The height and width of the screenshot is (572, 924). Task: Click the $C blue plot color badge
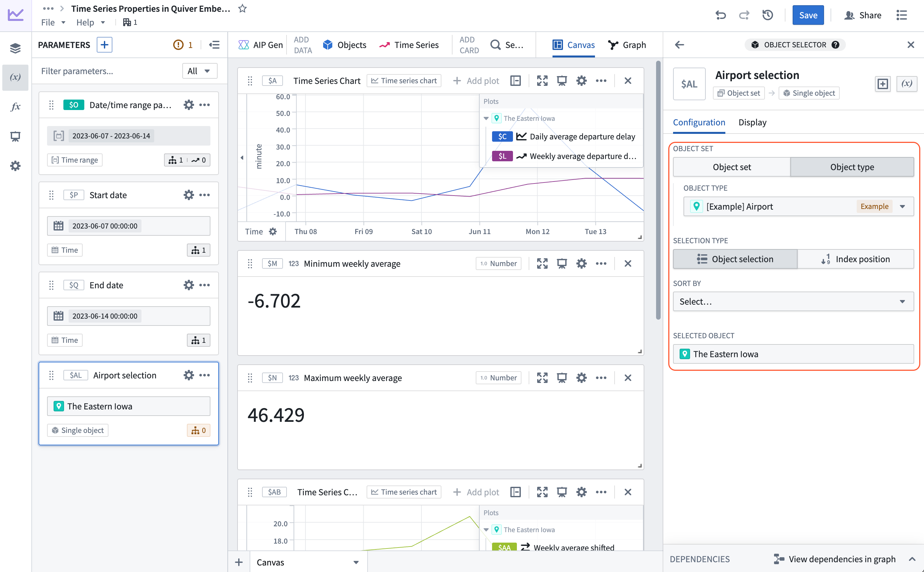click(502, 136)
